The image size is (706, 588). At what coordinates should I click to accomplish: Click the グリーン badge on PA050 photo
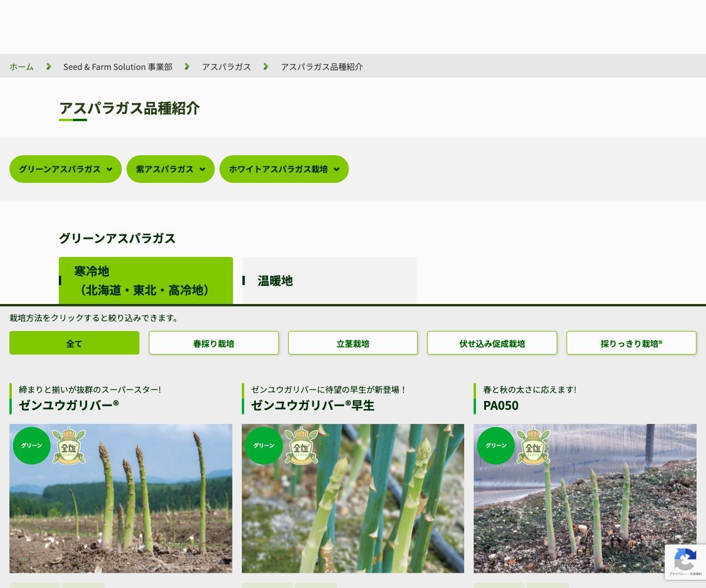point(495,446)
